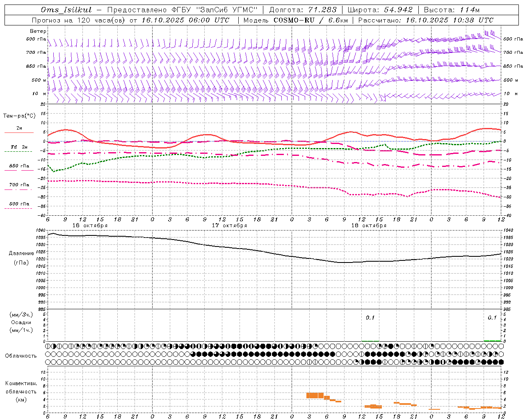This screenshot has height=420, width=525.
Task: Click the date label 17 октября
Action: coord(230,226)
